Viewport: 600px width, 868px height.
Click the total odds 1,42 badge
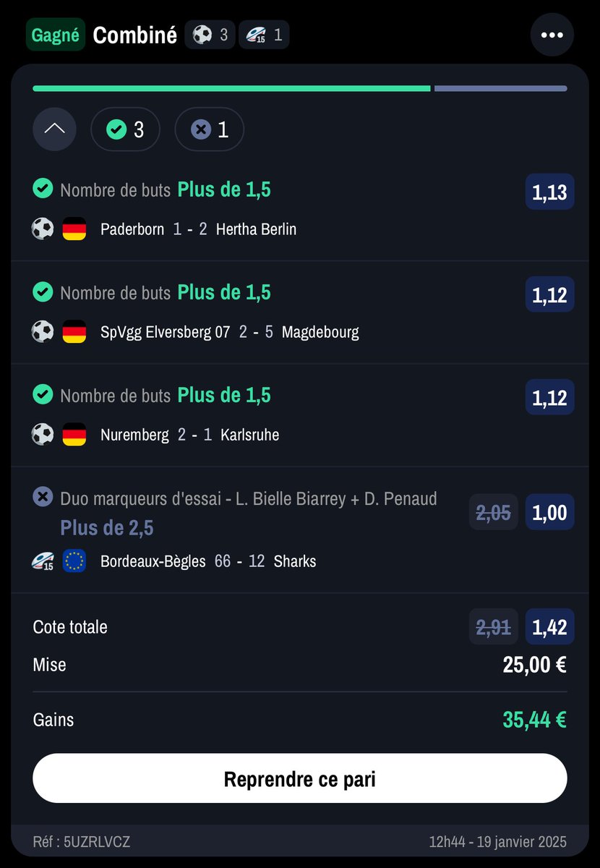pyautogui.click(x=549, y=627)
